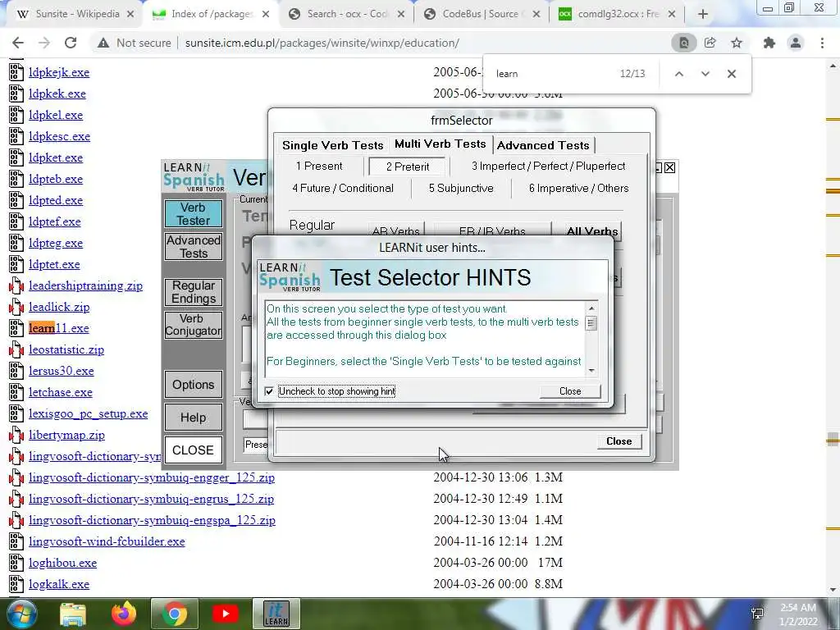Select the Search - ocx browser tab
The height and width of the screenshot is (630, 840).
click(x=347, y=14)
